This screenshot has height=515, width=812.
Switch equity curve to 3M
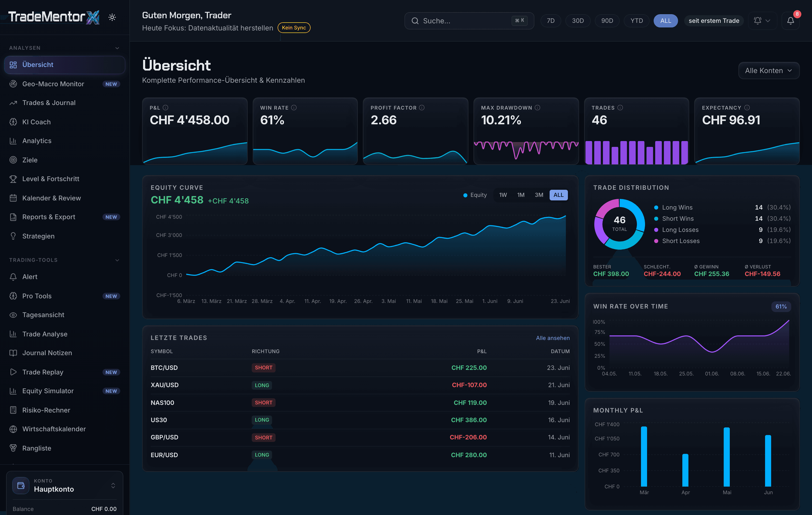tap(539, 195)
